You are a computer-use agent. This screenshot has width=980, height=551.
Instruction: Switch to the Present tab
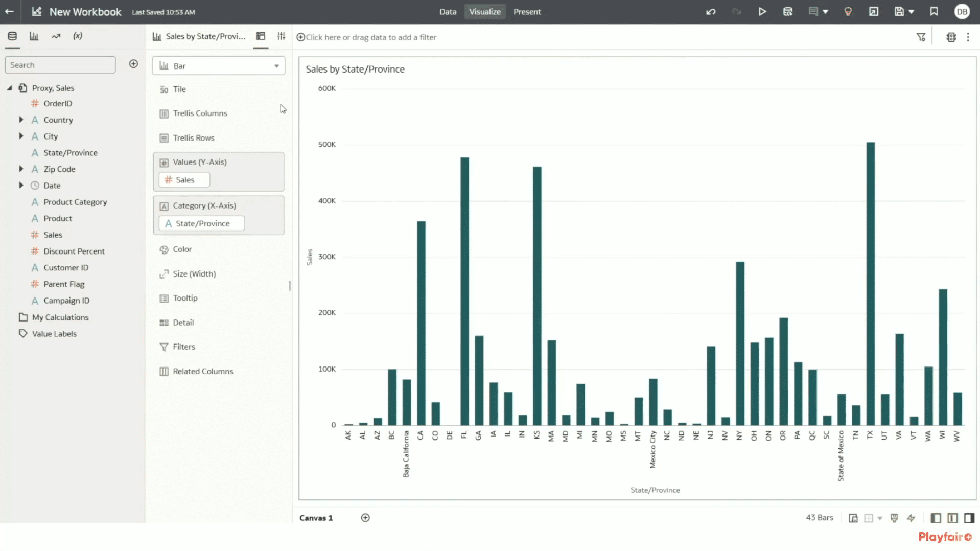pyautogui.click(x=527, y=11)
